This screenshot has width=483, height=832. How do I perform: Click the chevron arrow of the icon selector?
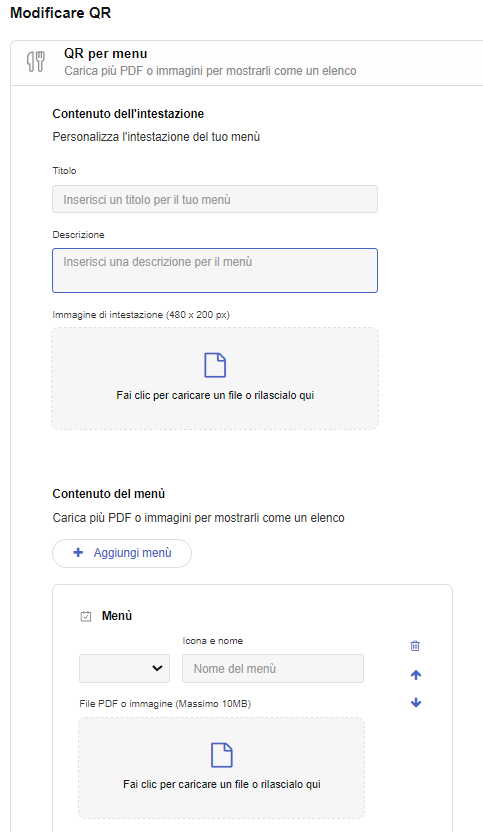pyautogui.click(x=157, y=668)
